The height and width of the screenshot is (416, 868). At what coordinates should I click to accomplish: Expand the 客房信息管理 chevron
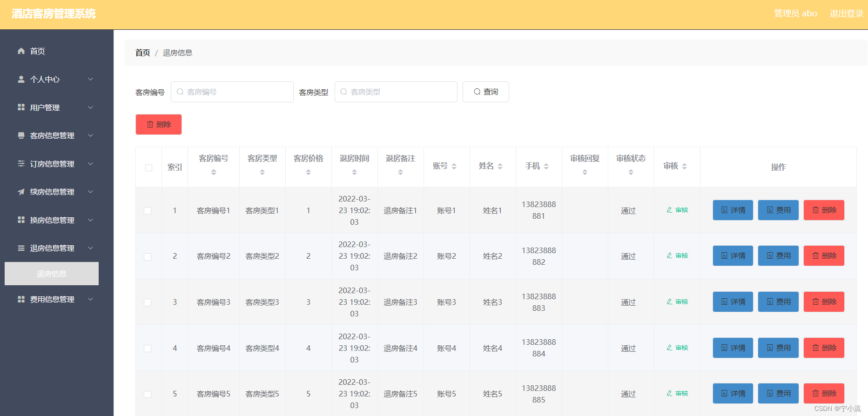[91, 135]
